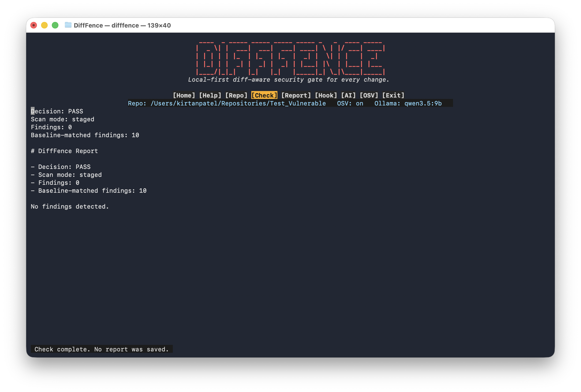Viewport: 581px width, 392px height.
Task: Click the green zoom window button
Action: coord(55,25)
